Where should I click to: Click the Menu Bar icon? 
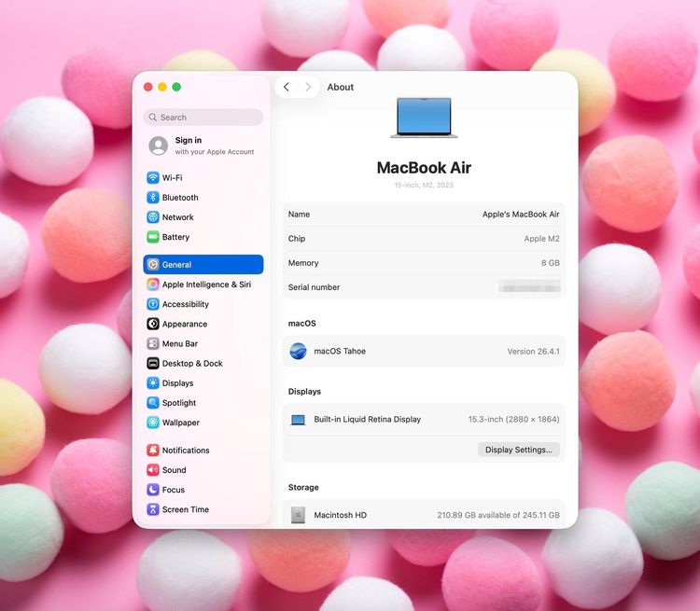point(153,343)
